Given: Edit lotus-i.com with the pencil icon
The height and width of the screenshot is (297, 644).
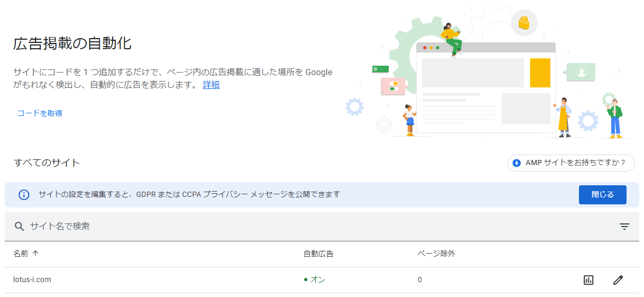Looking at the screenshot, I should [618, 280].
